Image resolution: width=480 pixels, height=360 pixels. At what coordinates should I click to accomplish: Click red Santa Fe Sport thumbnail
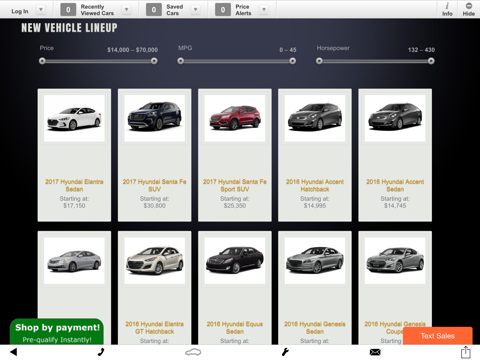point(235,119)
